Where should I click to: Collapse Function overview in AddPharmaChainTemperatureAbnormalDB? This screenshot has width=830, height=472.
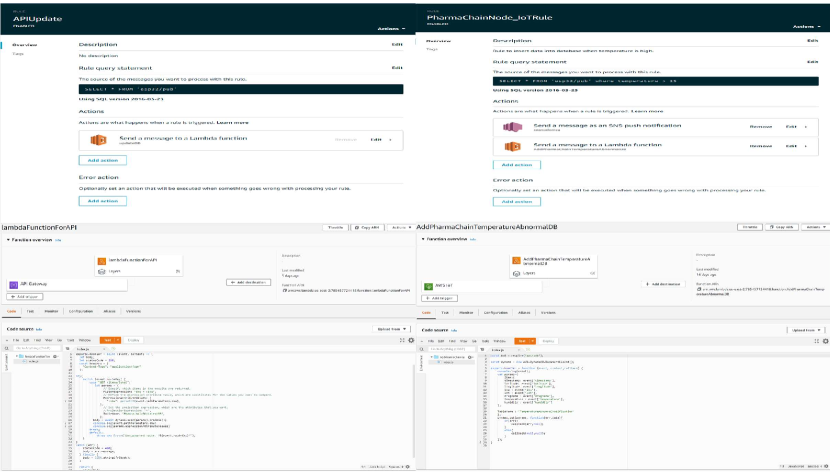423,239
